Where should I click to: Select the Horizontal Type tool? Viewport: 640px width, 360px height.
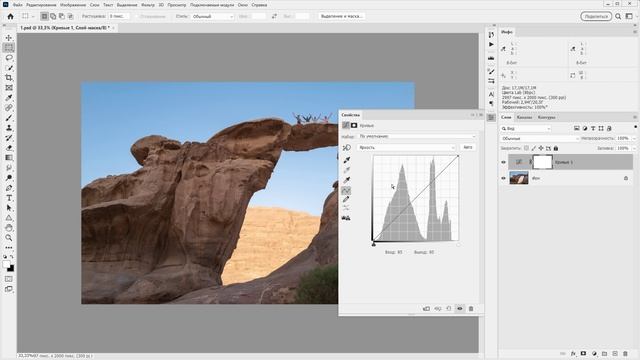(9, 198)
